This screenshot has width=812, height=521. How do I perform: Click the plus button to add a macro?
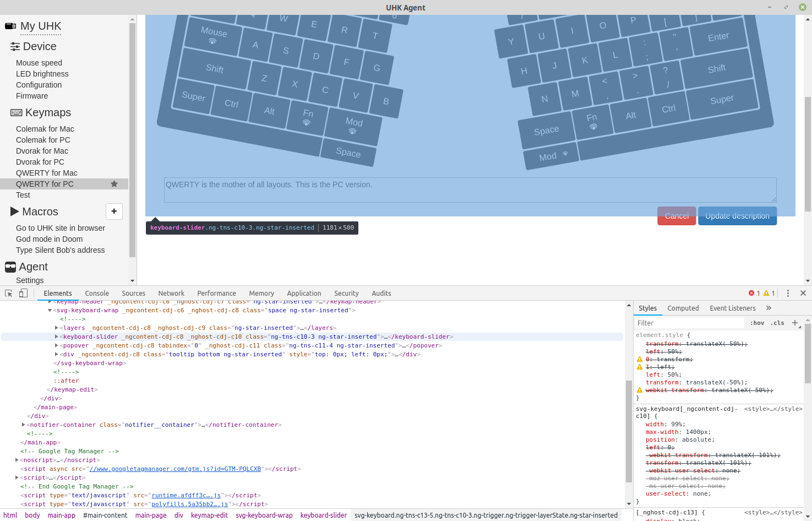(x=114, y=211)
